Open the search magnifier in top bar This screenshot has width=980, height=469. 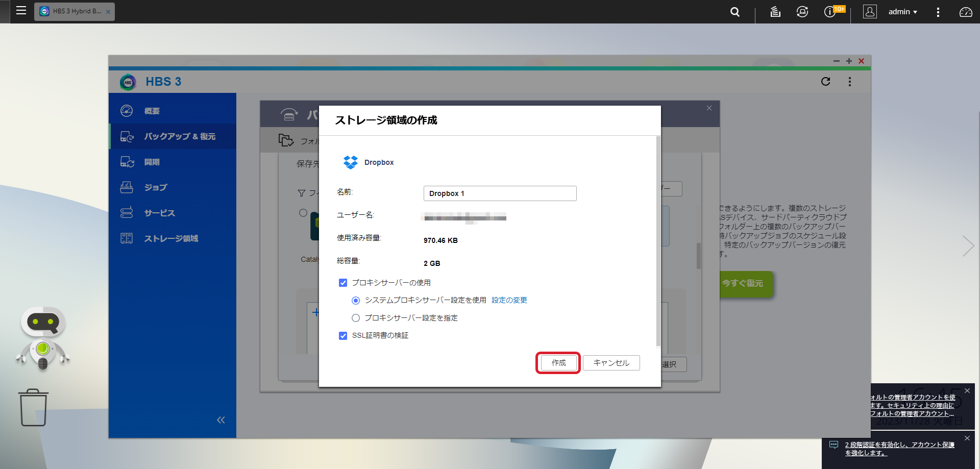(x=735, y=12)
